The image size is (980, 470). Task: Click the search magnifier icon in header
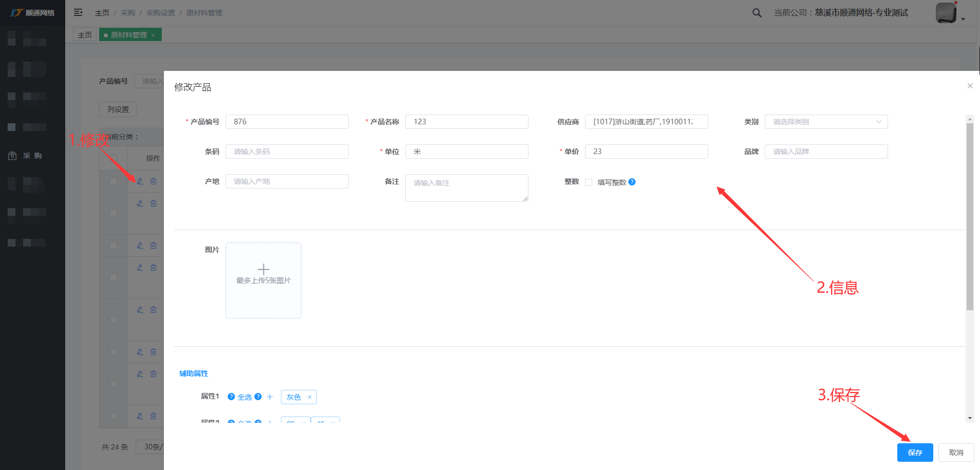(x=757, y=13)
